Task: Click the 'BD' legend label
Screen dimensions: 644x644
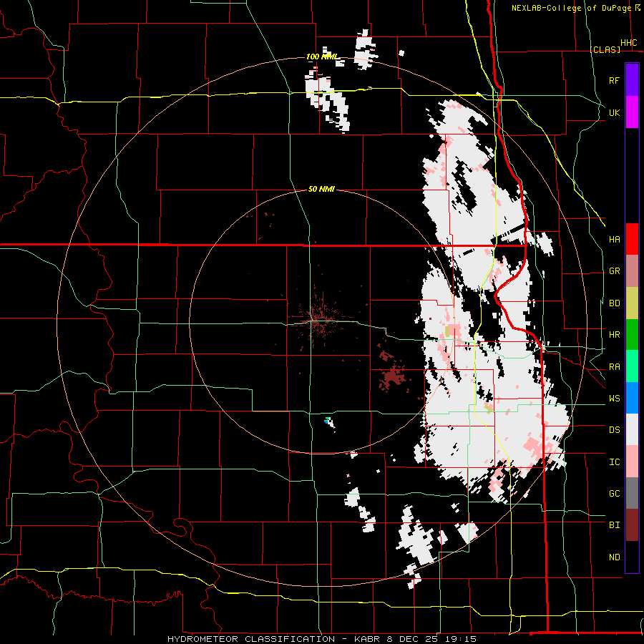Action: 614,303
